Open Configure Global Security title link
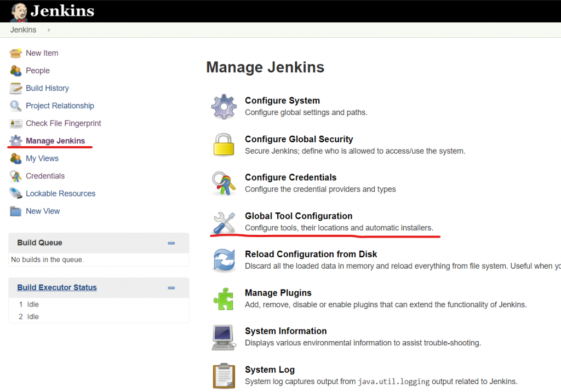 click(299, 139)
